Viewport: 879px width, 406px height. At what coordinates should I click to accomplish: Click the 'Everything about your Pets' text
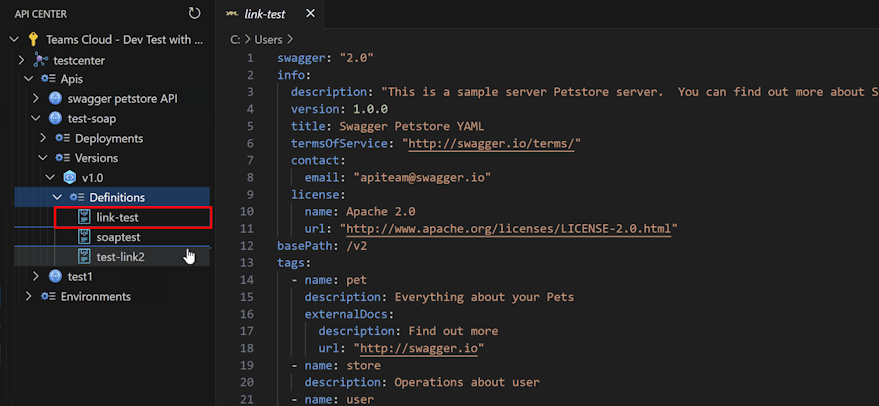[484, 297]
